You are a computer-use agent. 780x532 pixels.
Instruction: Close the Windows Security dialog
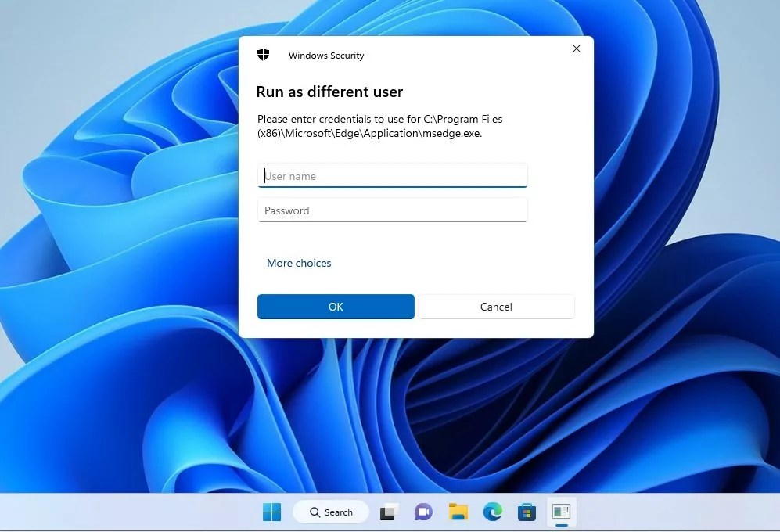(x=577, y=49)
